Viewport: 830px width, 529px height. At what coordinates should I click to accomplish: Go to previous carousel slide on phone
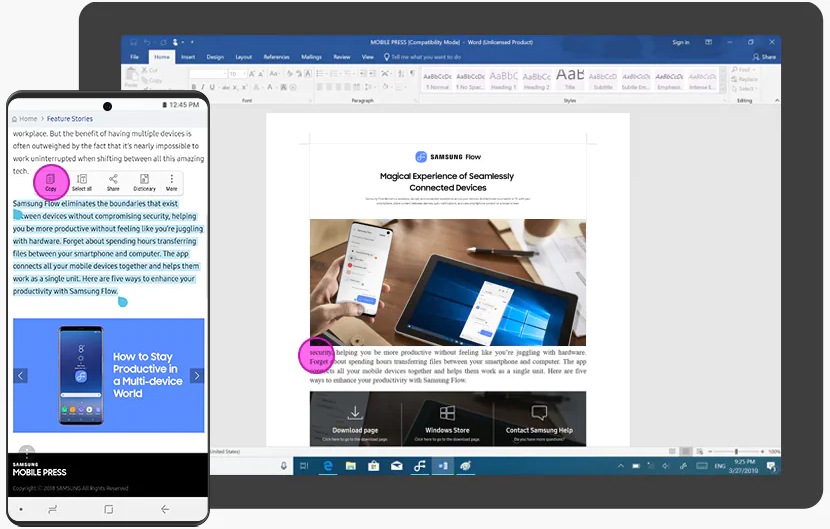tap(21, 376)
